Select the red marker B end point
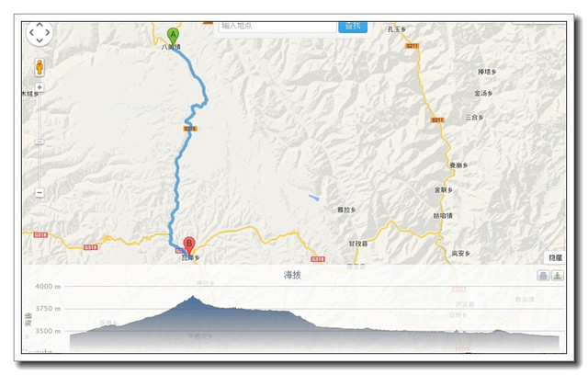This screenshot has width=588, height=375. point(189,245)
